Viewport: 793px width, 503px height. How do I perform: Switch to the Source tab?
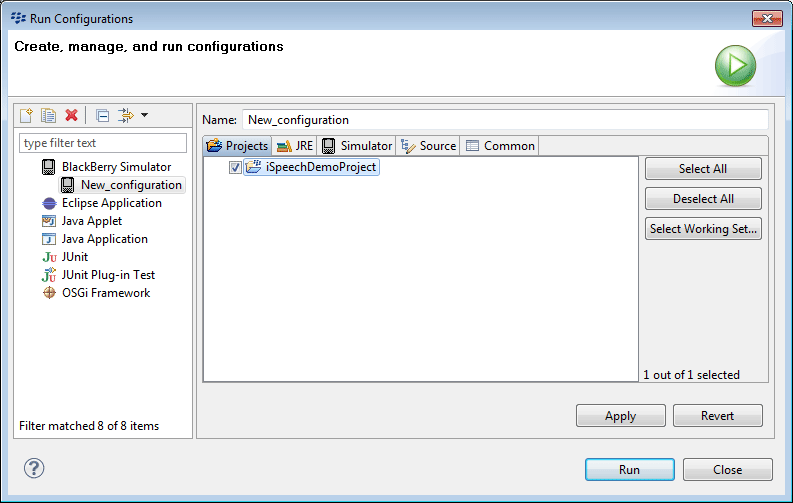pyautogui.click(x=428, y=146)
